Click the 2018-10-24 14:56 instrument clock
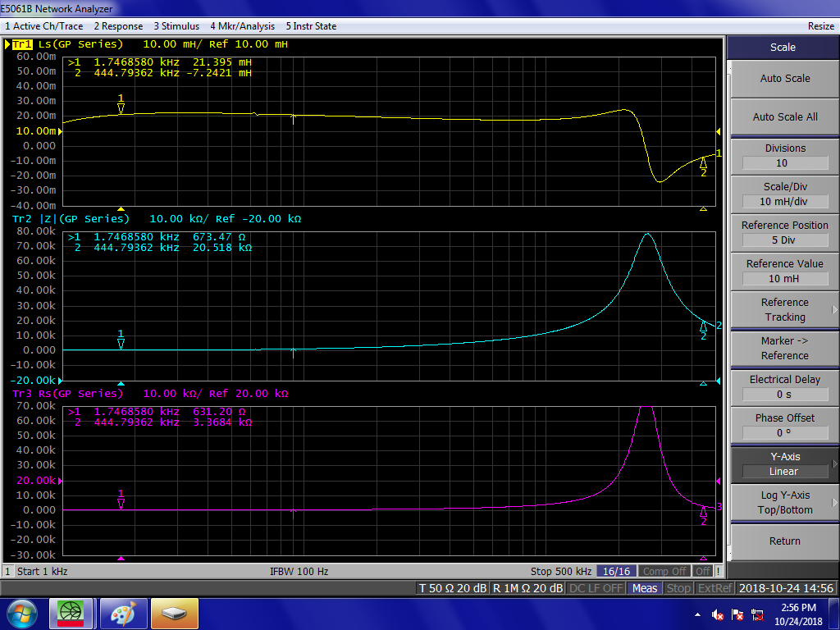The height and width of the screenshot is (630, 840). click(786, 588)
